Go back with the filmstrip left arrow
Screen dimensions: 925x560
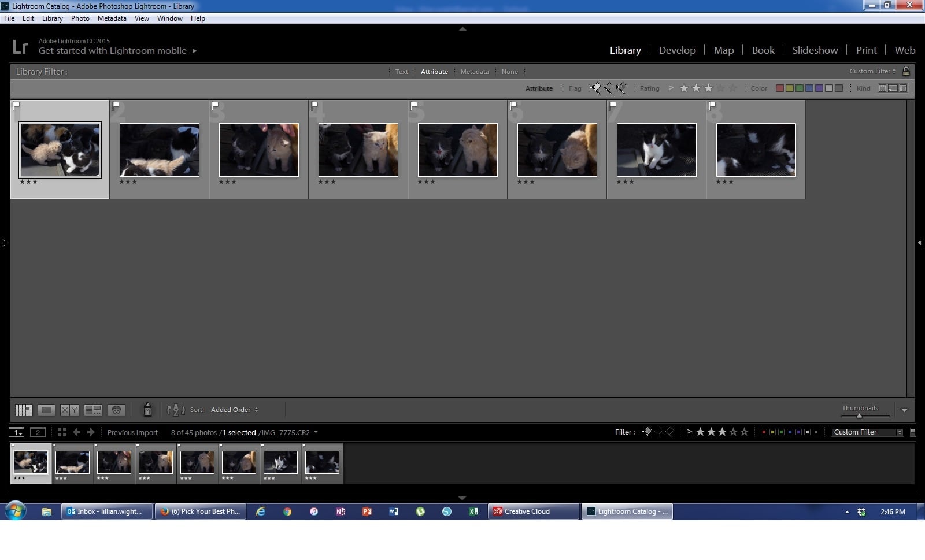point(76,432)
